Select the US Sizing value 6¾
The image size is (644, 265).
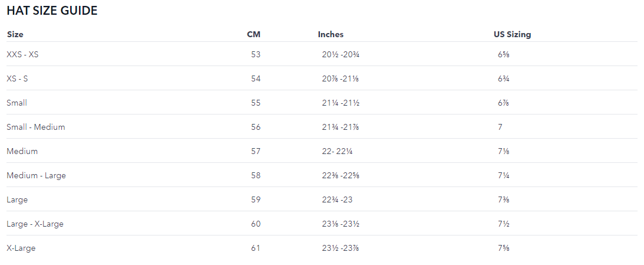[x=503, y=78]
